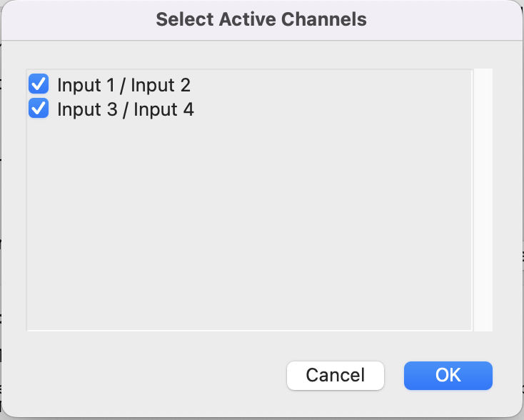524x420 pixels.
Task: Click the Input 2 text in the list
Action: (x=161, y=85)
